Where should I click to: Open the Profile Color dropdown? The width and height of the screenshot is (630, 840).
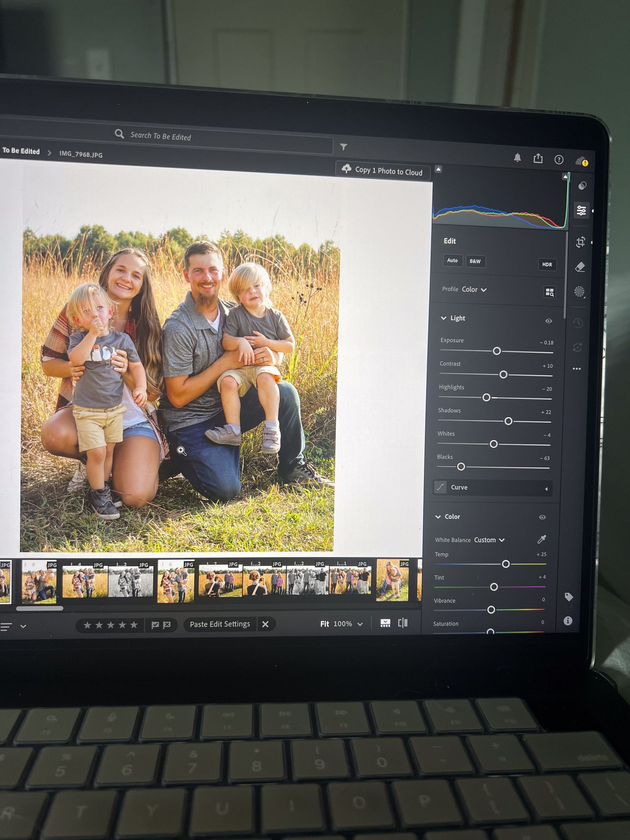coord(474,289)
